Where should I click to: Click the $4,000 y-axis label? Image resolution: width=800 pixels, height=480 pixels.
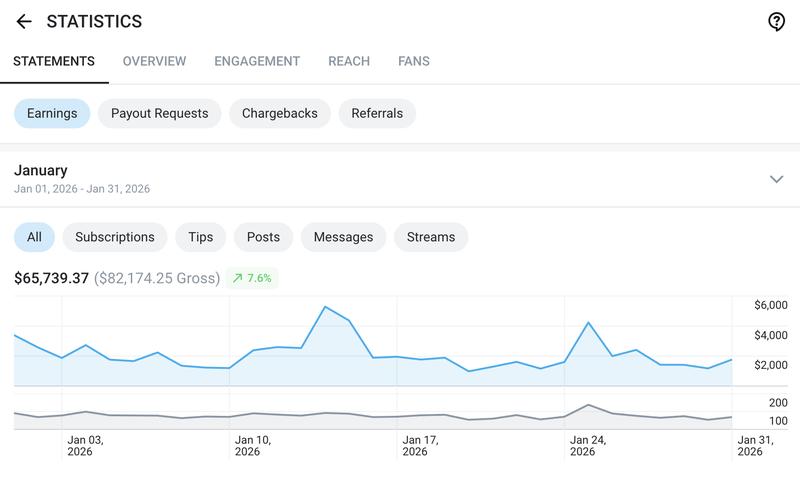[771, 335]
